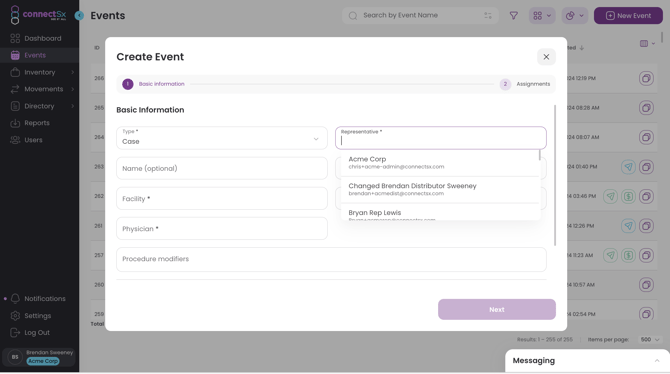670x374 pixels.
Task: Expand the Messaging panel chevron
Action: click(657, 361)
